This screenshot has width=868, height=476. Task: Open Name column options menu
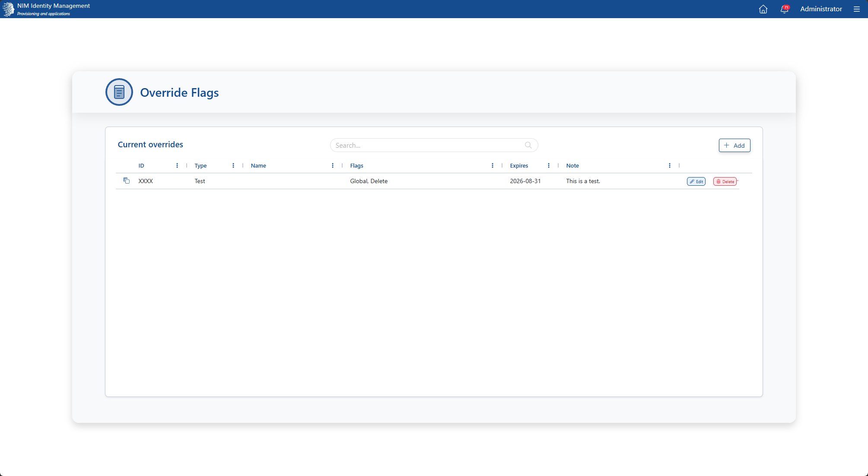pos(333,165)
